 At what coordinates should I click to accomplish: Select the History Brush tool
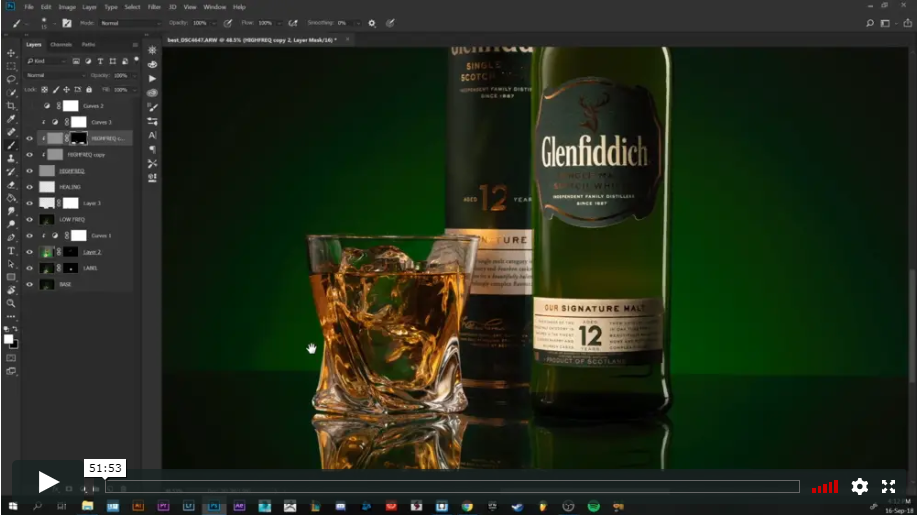coord(11,171)
